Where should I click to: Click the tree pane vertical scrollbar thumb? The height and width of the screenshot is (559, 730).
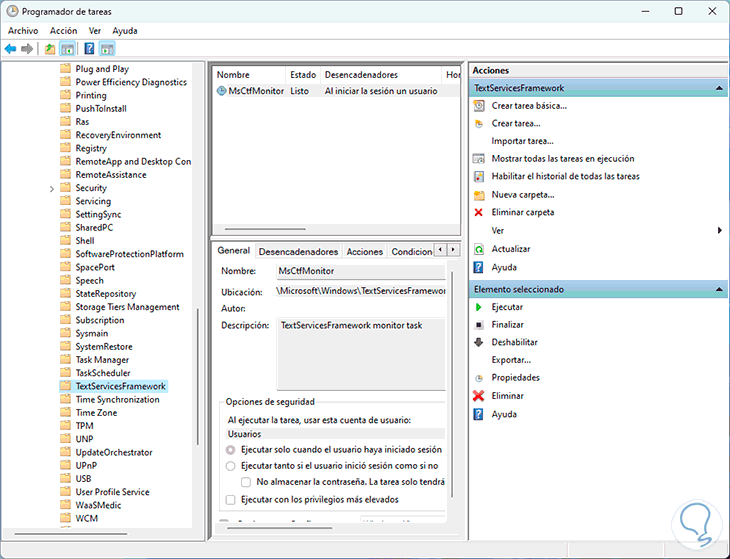198,377
